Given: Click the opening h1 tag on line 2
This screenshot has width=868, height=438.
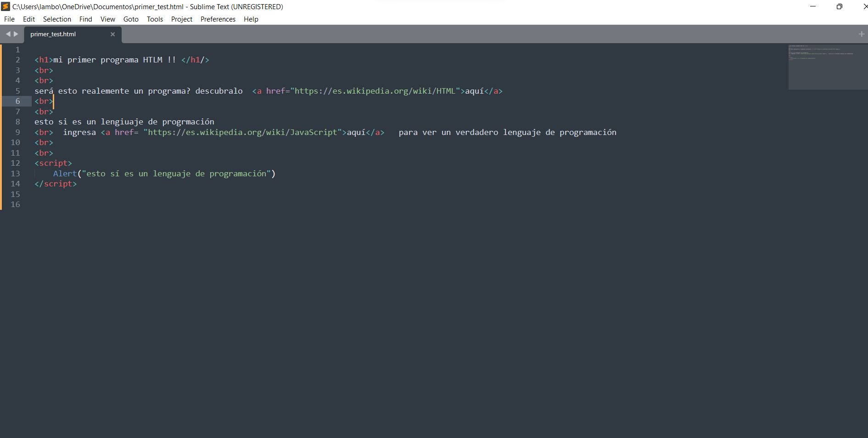Looking at the screenshot, I should click(44, 60).
